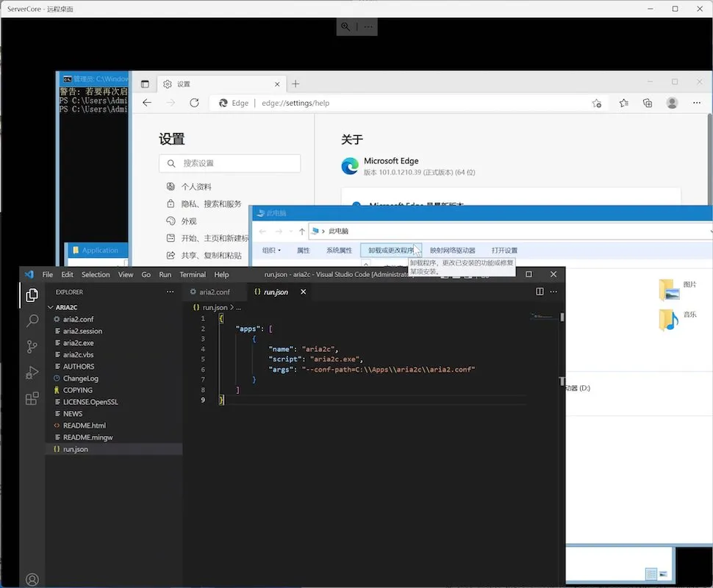Switch to the aria2.conf tab

[214, 292]
